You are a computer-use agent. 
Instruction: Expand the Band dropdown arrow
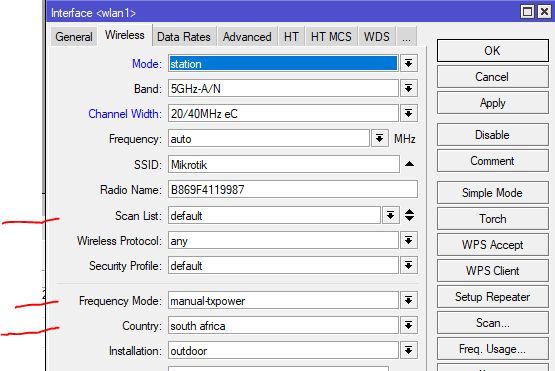(408, 89)
